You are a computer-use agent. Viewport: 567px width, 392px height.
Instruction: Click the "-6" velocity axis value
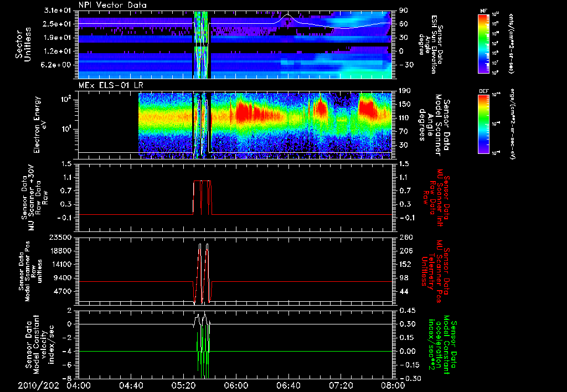click(66, 365)
